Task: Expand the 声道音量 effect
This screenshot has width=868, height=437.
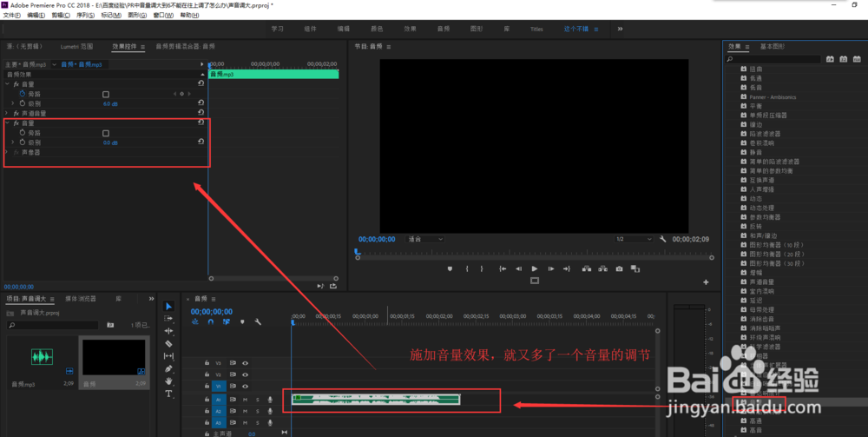Action: pyautogui.click(x=7, y=113)
